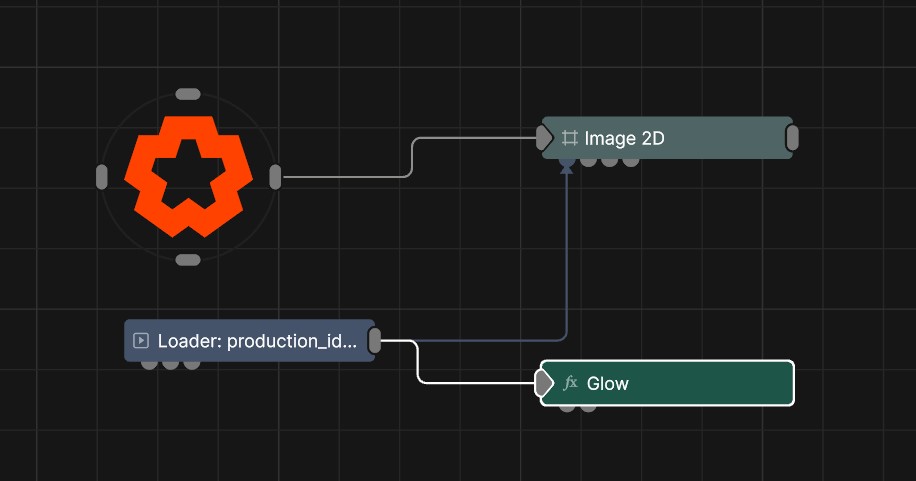Click the top port of the root node
The height and width of the screenshot is (481, 916).
187,94
